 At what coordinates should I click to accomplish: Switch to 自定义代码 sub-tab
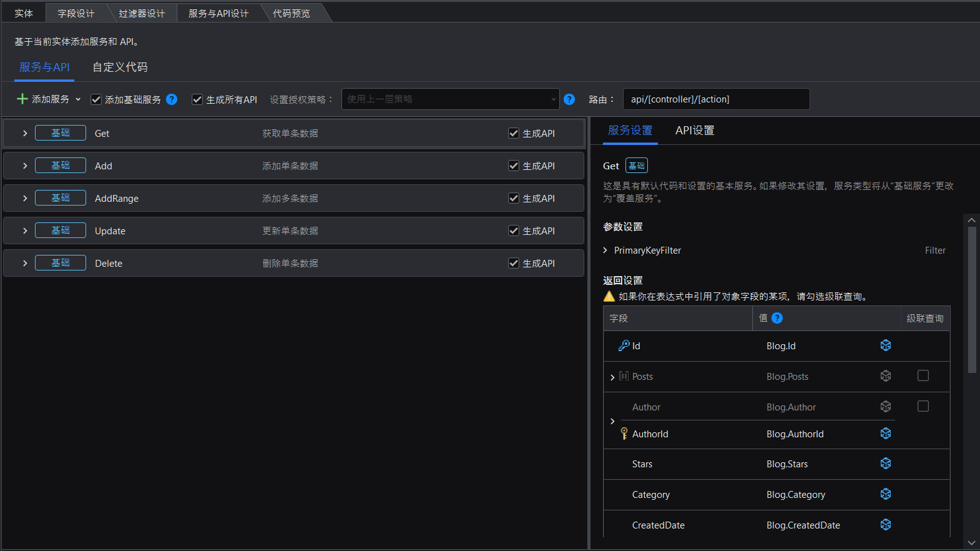click(x=120, y=67)
